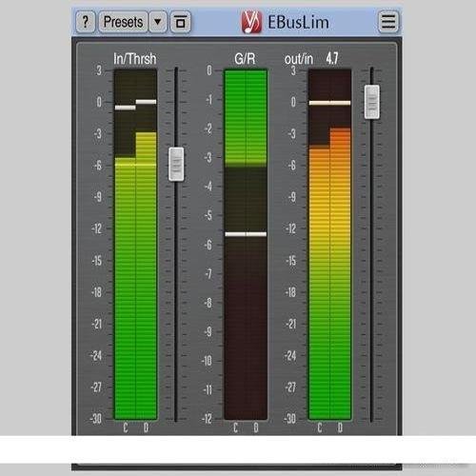Click the left input peak hold marker
Screen dimensions: 476x476
(125, 108)
